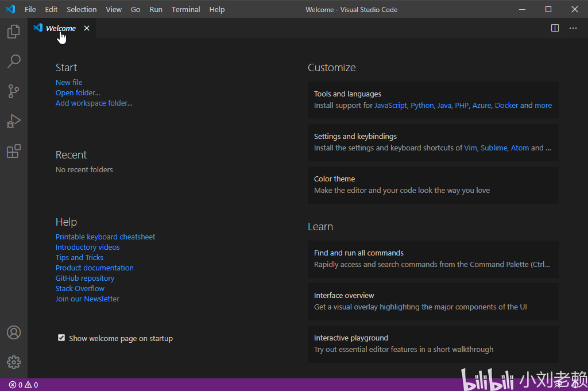Toggle Show welcome page on startup
This screenshot has height=391, width=588.
61,338
